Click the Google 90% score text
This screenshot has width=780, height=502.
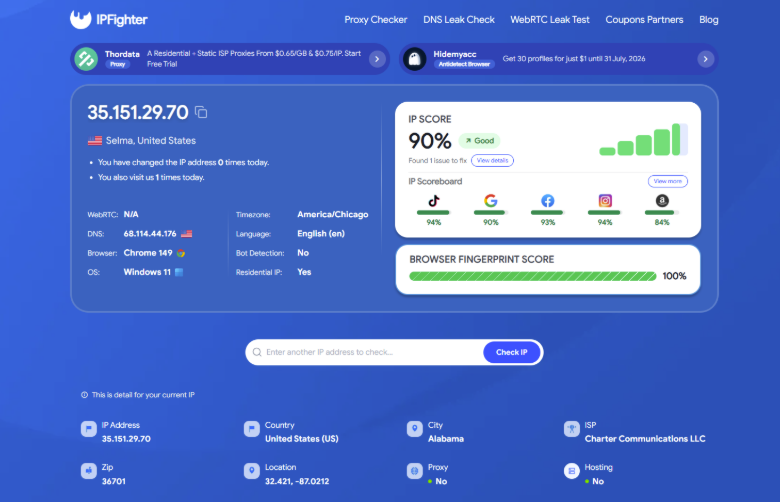[490, 222]
